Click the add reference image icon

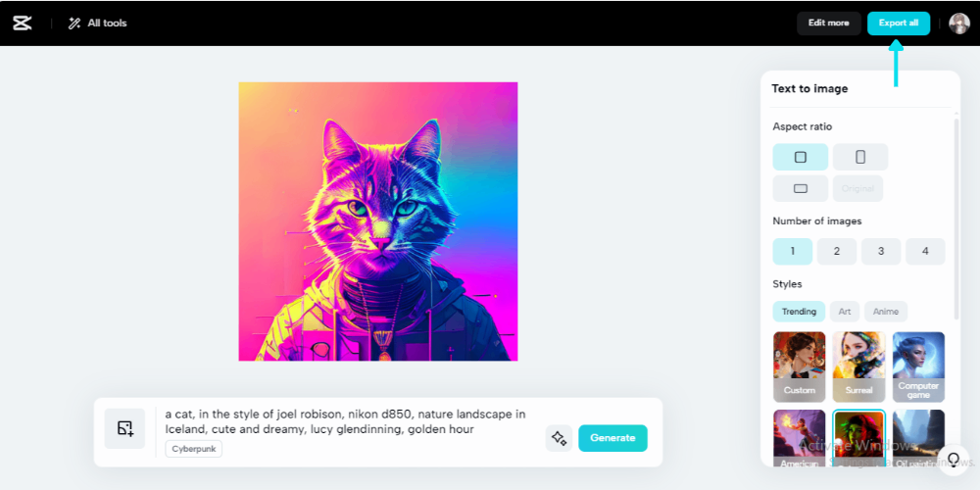click(125, 428)
